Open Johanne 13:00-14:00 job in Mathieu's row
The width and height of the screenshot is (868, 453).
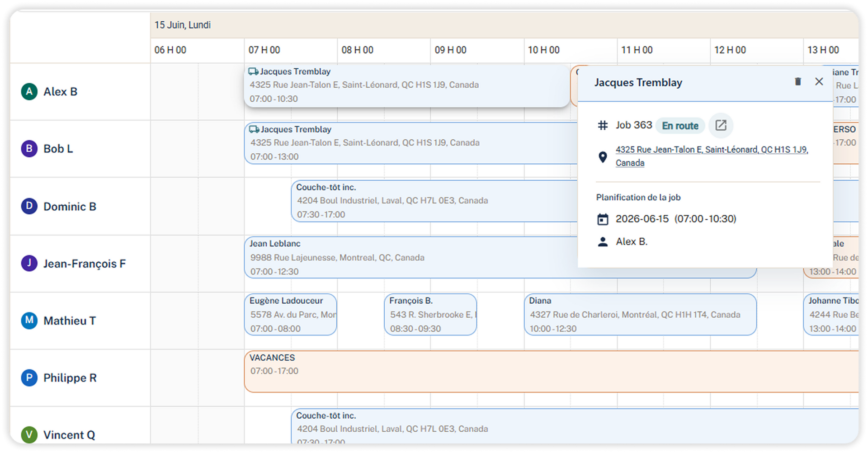point(831,315)
